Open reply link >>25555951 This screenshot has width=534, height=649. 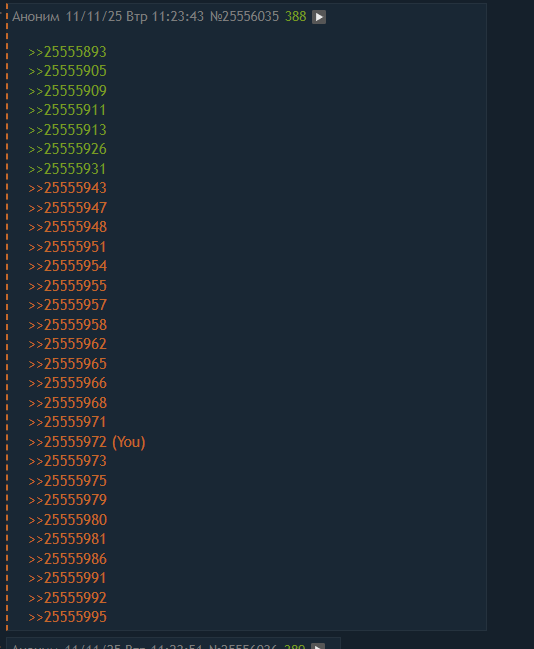point(67,247)
